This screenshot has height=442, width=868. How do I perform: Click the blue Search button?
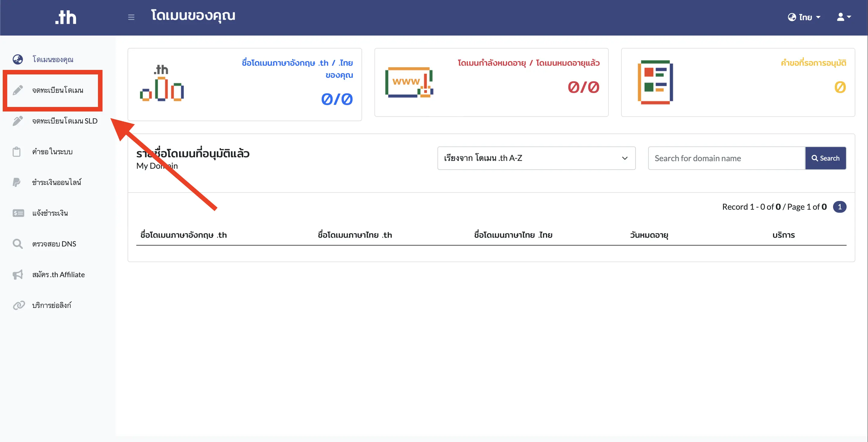tap(825, 158)
